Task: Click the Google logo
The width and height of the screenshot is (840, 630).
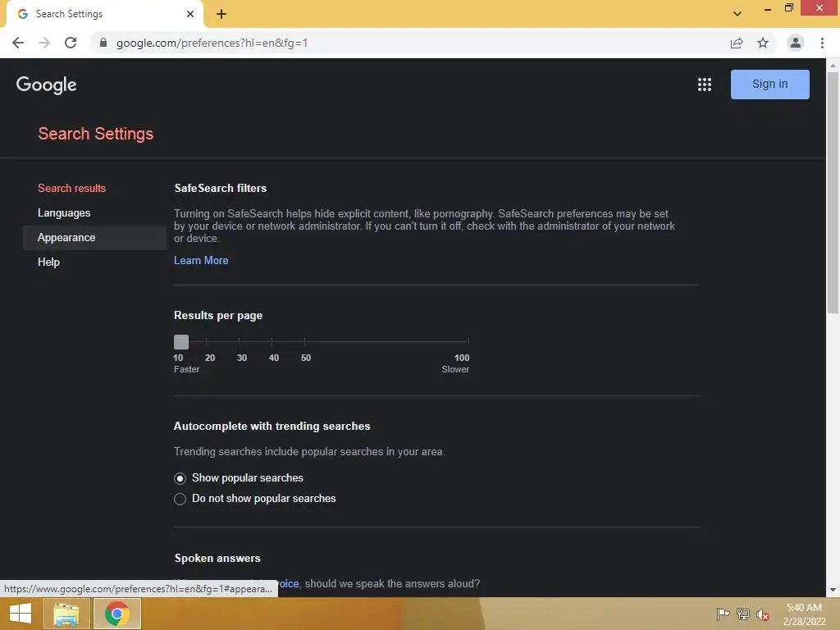Action: click(x=46, y=84)
